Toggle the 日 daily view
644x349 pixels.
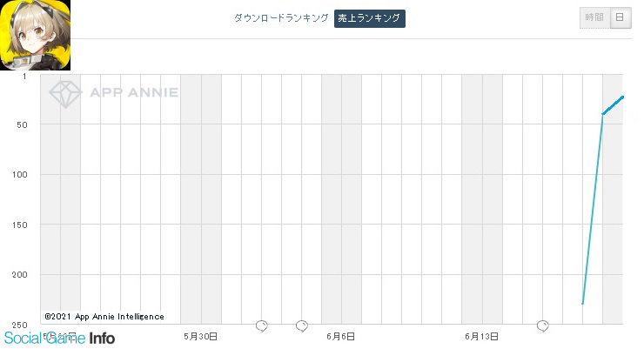[x=621, y=17]
